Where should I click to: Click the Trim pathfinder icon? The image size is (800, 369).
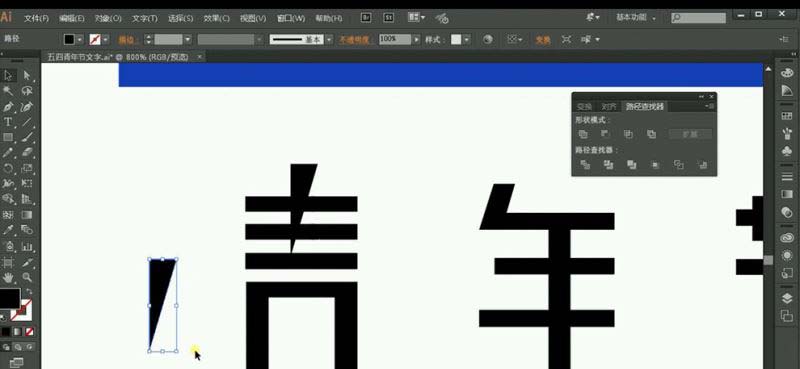(x=608, y=165)
